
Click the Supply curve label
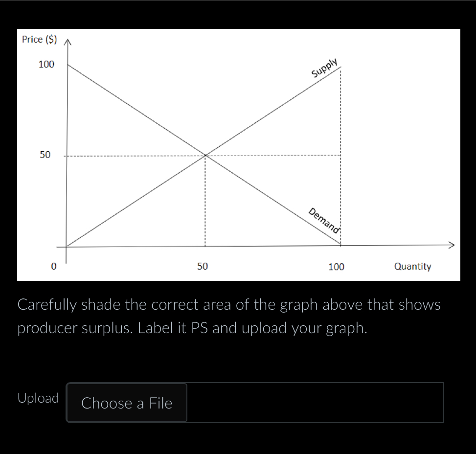(x=325, y=68)
